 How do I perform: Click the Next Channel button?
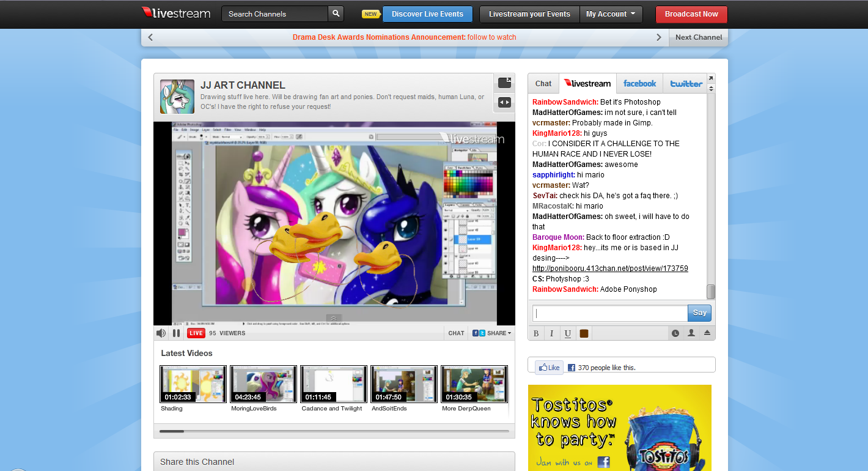point(699,37)
